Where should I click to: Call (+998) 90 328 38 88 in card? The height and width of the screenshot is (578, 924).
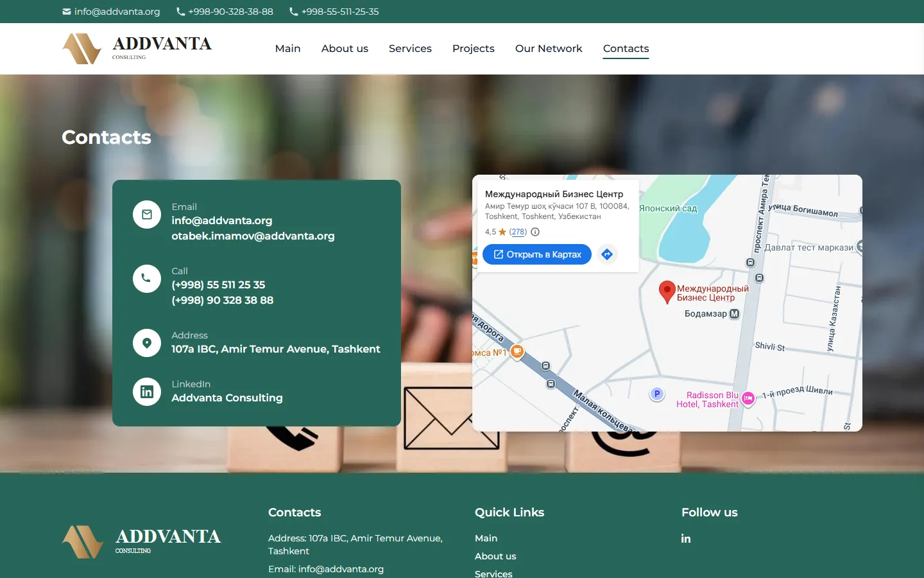(223, 300)
